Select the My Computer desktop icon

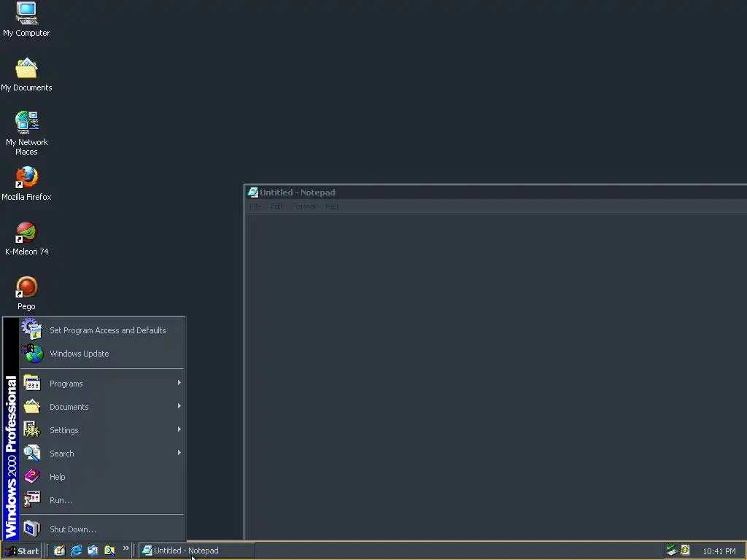click(26, 19)
